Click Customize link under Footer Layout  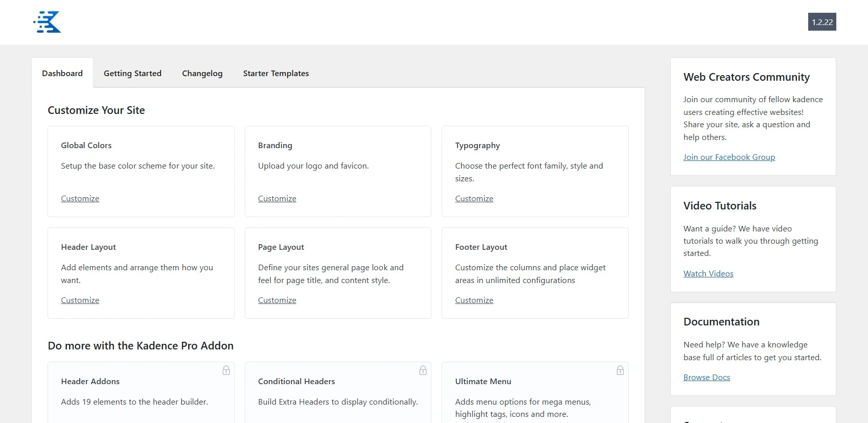point(474,300)
